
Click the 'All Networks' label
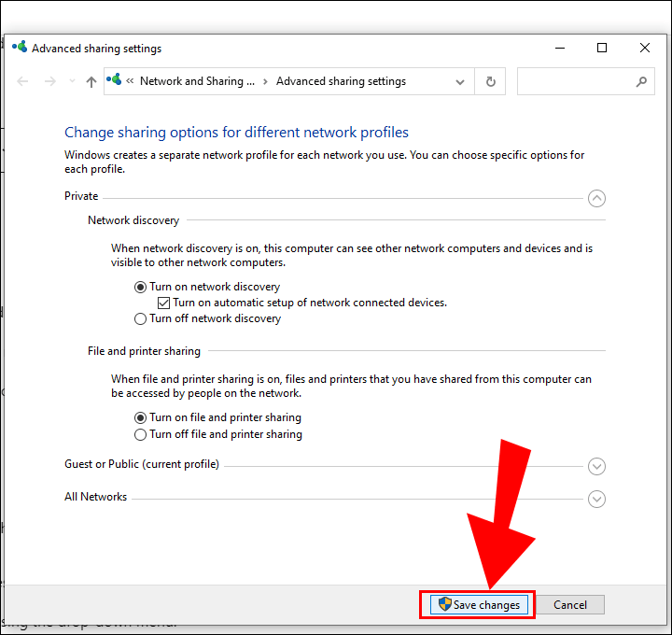pos(95,497)
